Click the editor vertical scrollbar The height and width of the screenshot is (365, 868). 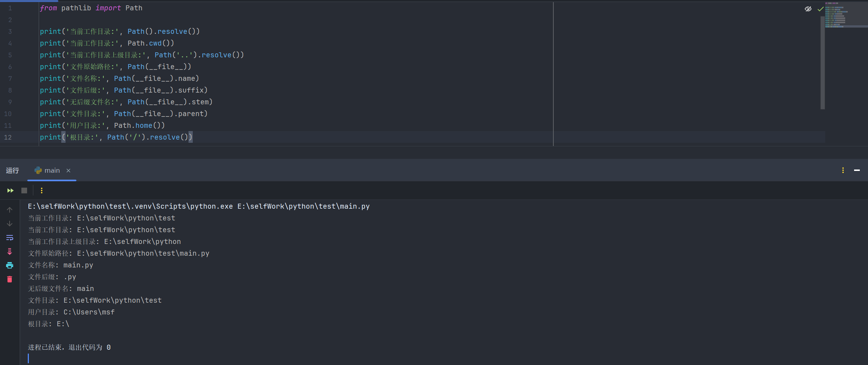click(822, 62)
